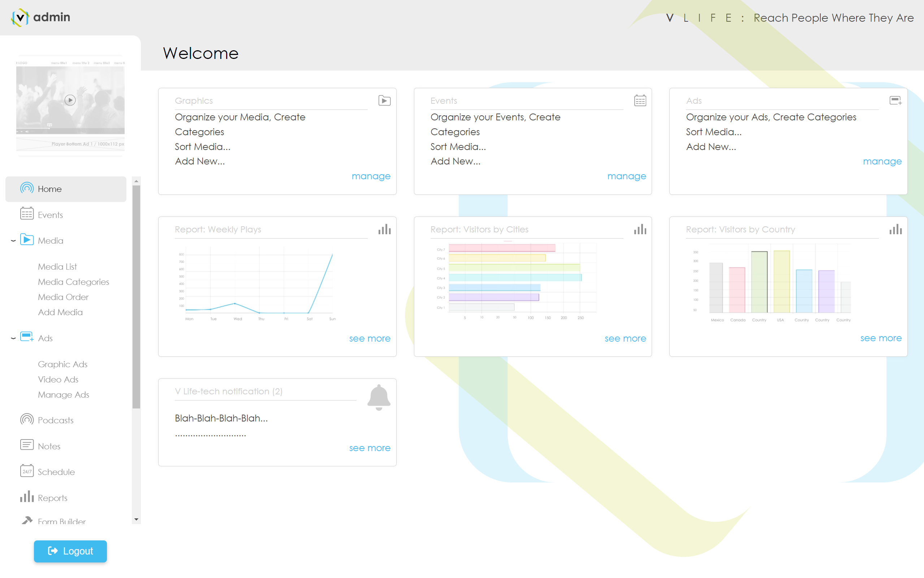This screenshot has width=924, height=578.
Task: Collapse the Media menu section arrow
Action: (x=13, y=241)
